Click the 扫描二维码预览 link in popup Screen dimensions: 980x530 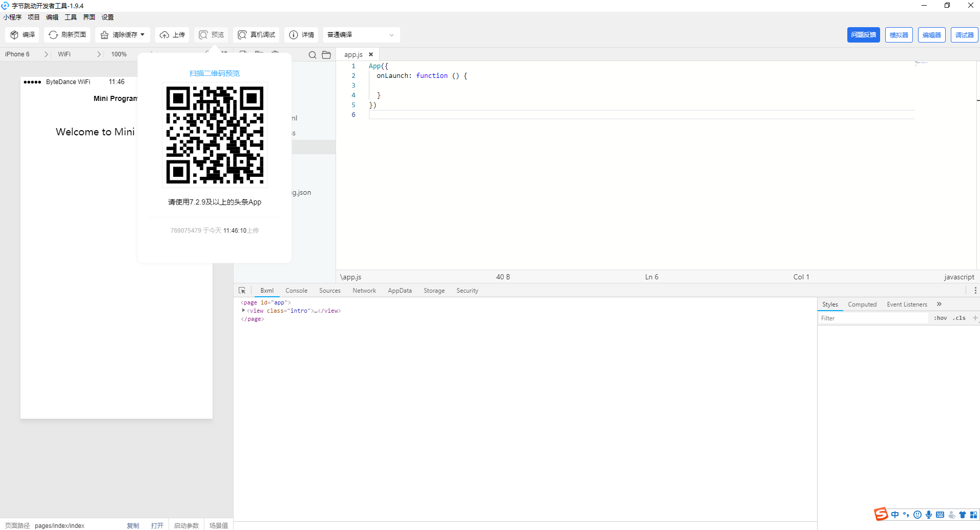click(215, 73)
